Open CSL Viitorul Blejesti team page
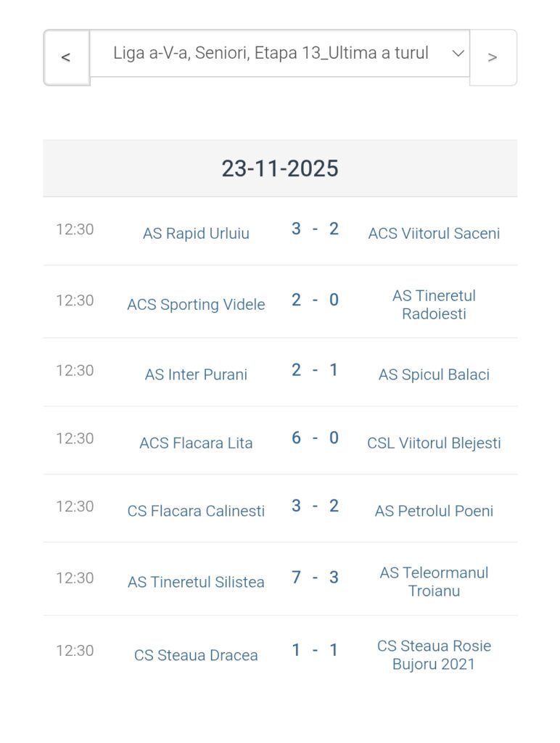 [x=434, y=443]
